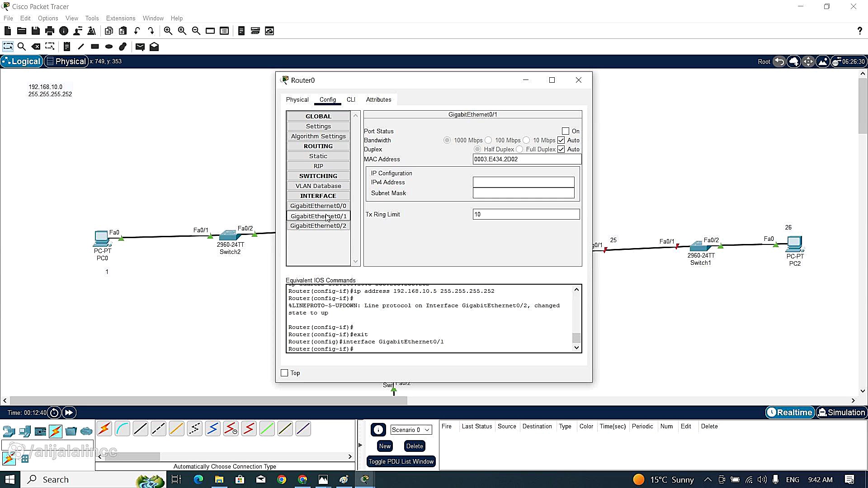Click the Save file icon
The height and width of the screenshot is (488, 868).
point(36,31)
